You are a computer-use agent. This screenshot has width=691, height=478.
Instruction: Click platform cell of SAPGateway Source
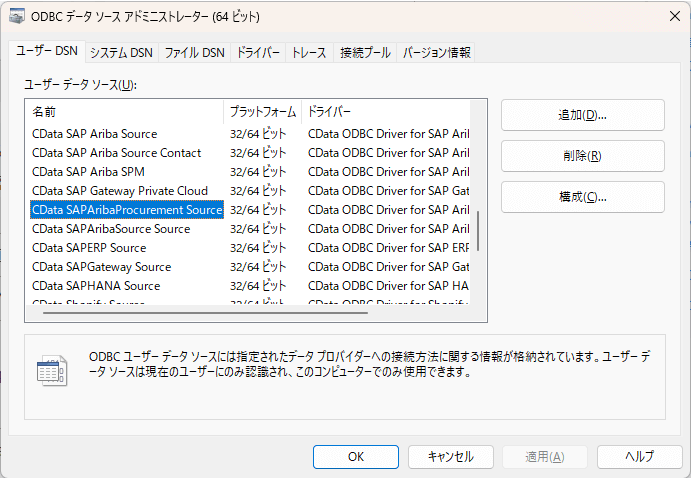coord(258,267)
